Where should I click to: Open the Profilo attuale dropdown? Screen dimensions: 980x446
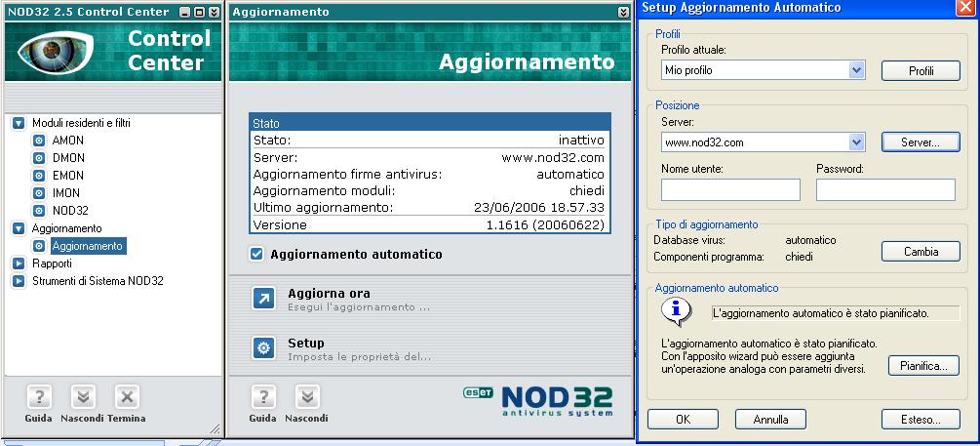coord(856,70)
